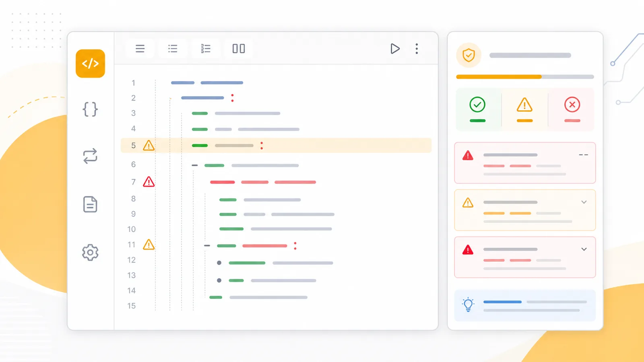The image size is (644, 362).
Task: Filter by orange warning triangle tab
Action: click(524, 109)
